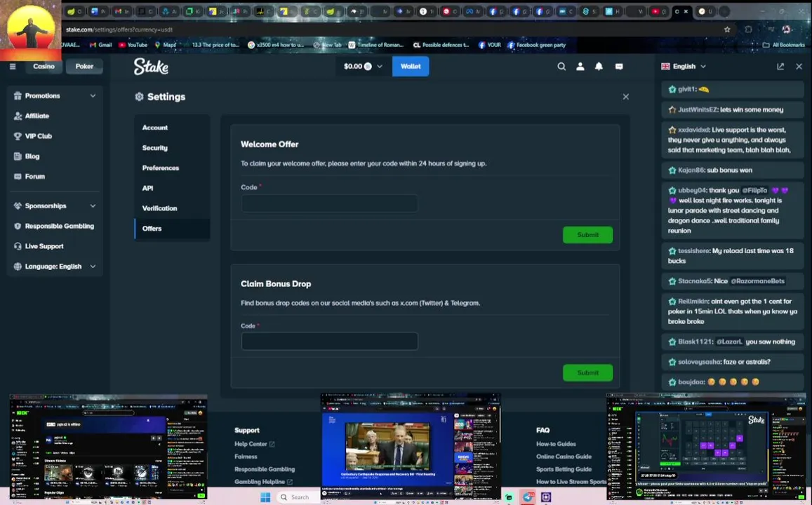Open the notifications bell icon
This screenshot has height=505, width=812.
(599, 66)
